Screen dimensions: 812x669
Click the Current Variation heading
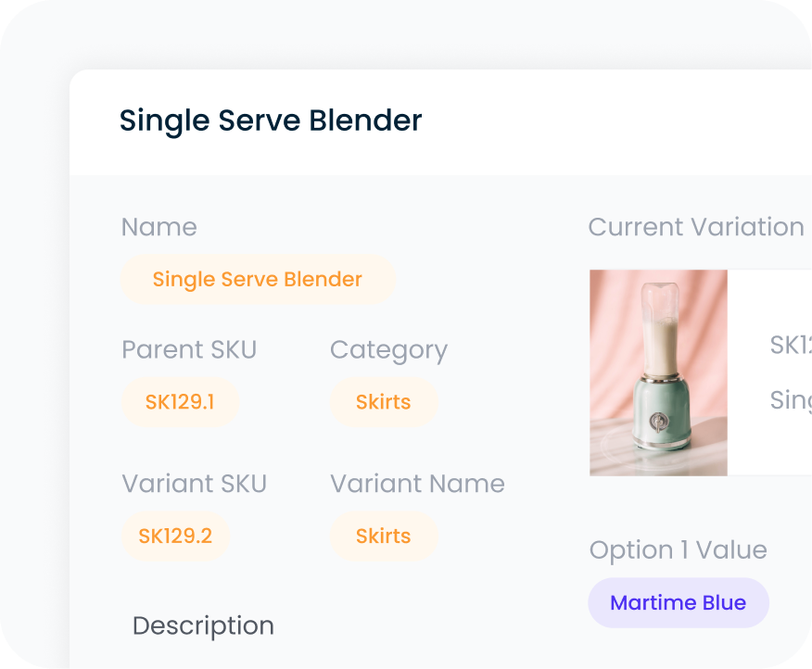pyautogui.click(x=696, y=227)
